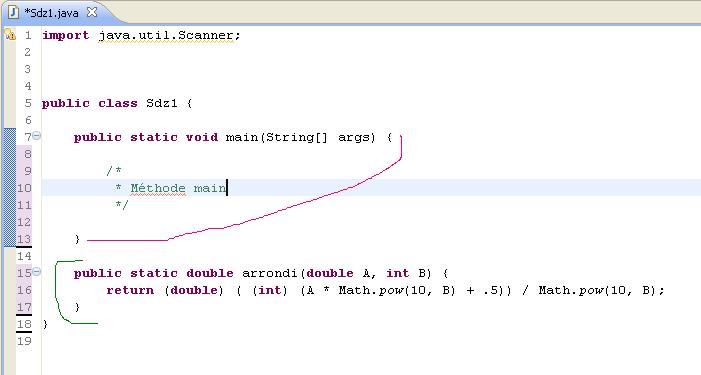Click the closing class brace on line 18
Viewport: 701px width, 375px height.
pyautogui.click(x=45, y=324)
